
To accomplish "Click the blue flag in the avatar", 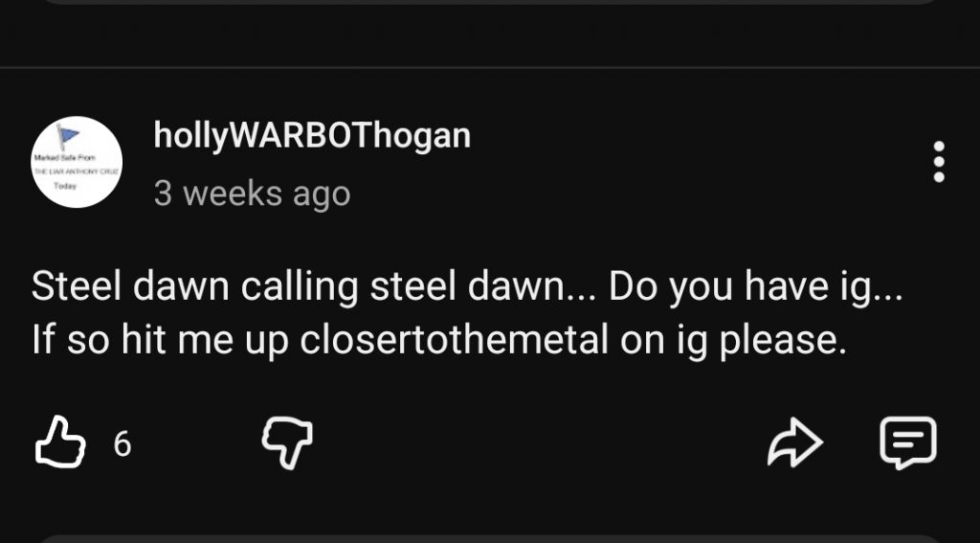I will point(68,136).
